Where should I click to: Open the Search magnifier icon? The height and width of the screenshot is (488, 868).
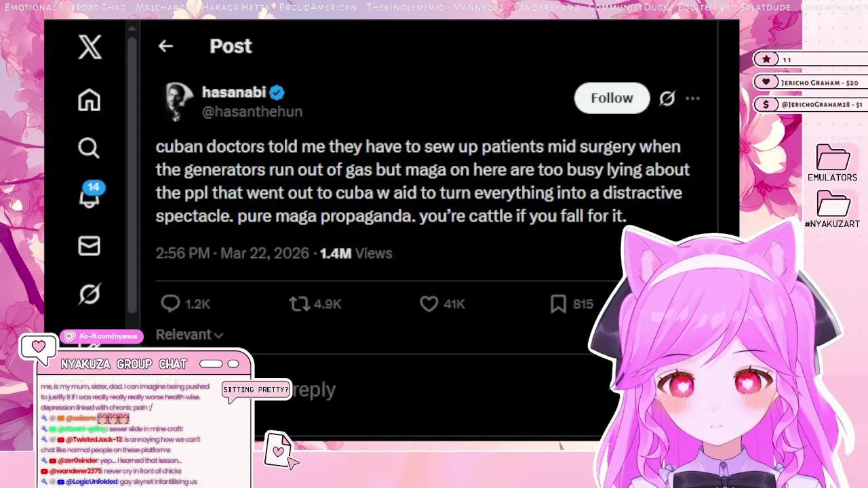coord(89,148)
